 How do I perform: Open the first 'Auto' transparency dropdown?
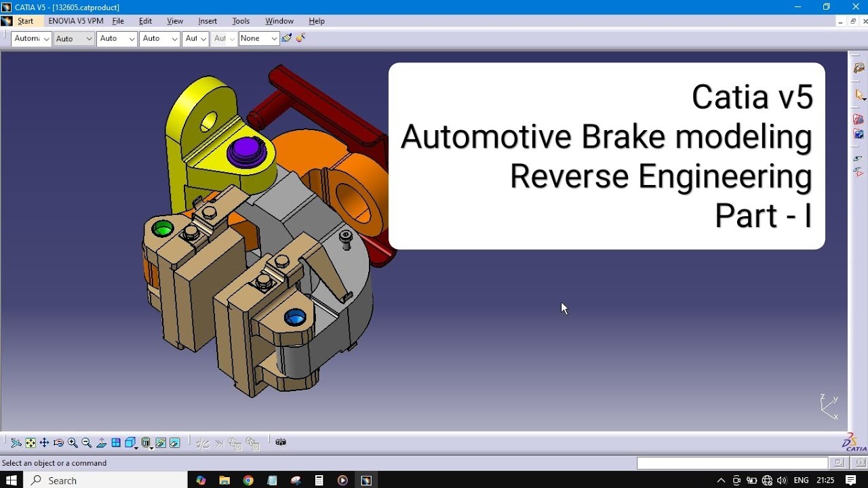(x=74, y=39)
